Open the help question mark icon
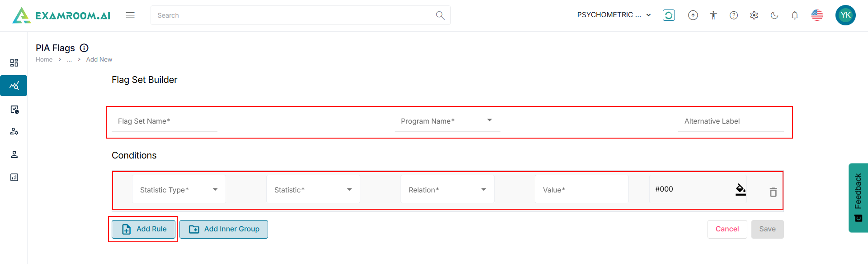 tap(734, 15)
